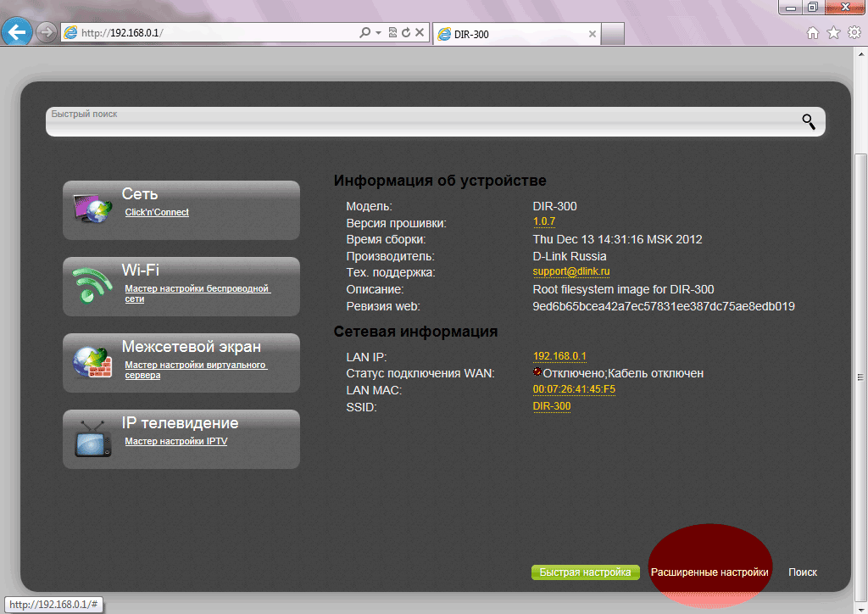Open Мастер настройки виртуального сервера link
This screenshot has width=868, height=614.
(196, 370)
